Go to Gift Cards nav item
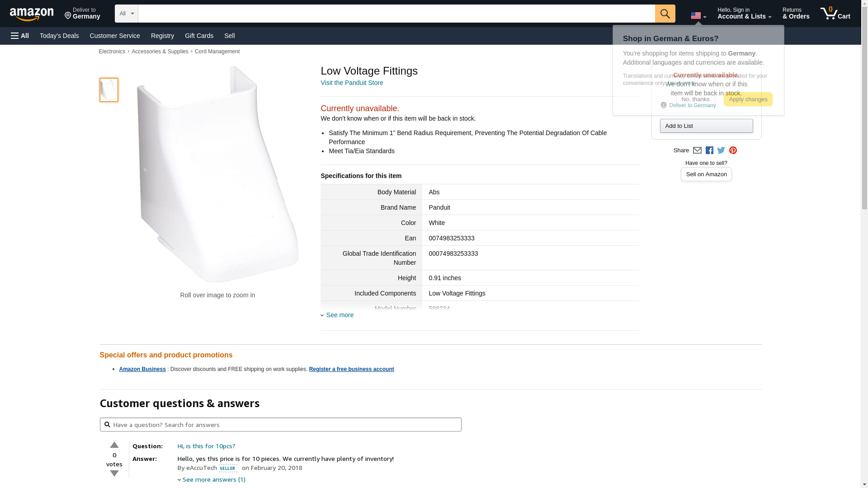Screen dimensions: 868x488 coord(199,36)
